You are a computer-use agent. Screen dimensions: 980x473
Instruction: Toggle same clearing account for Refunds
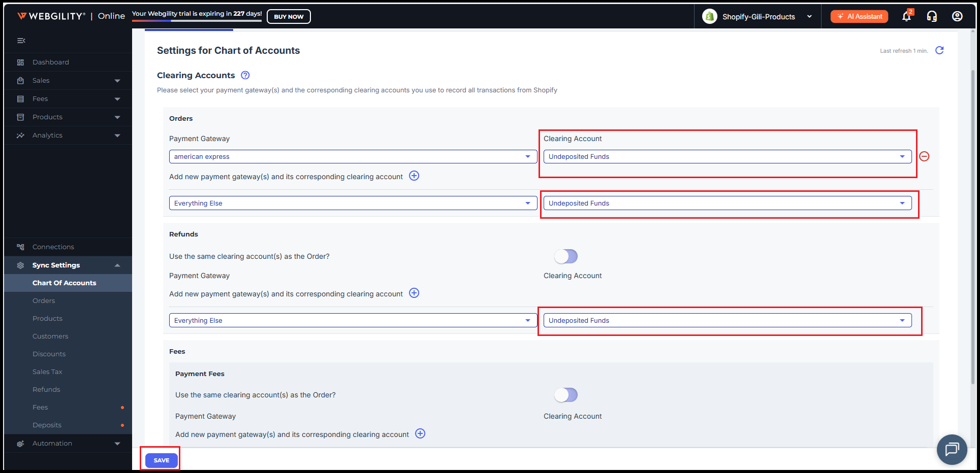[x=566, y=256]
